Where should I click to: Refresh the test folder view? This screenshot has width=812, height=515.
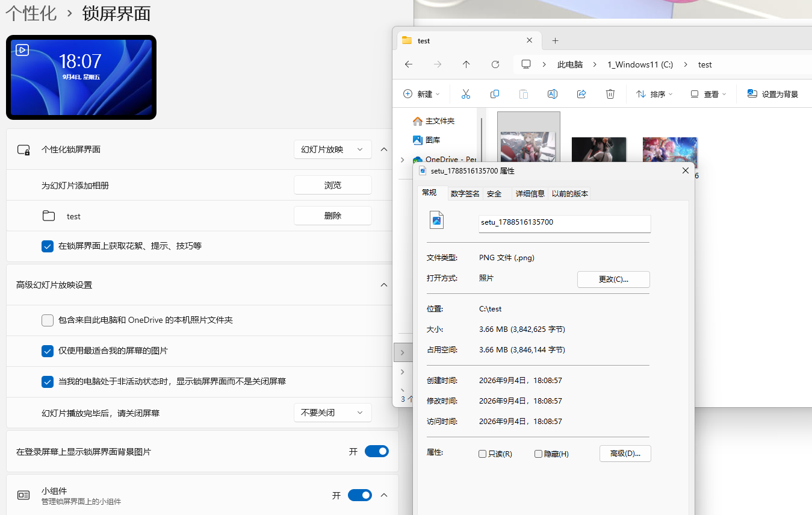[495, 64]
